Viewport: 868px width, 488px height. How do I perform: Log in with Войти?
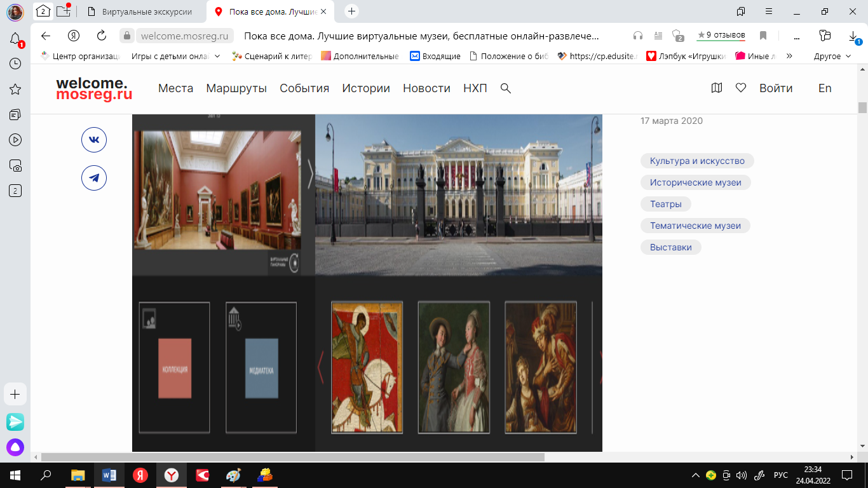pos(776,88)
